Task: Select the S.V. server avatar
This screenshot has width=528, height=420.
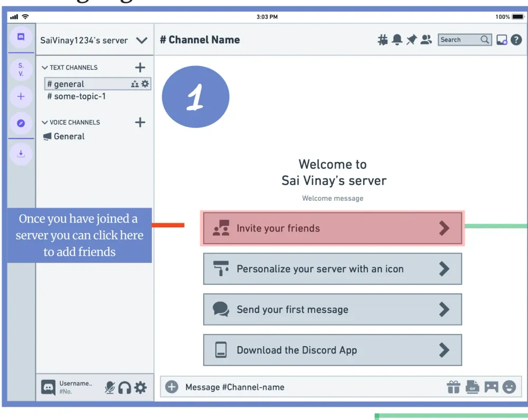Action: pyautogui.click(x=21, y=69)
